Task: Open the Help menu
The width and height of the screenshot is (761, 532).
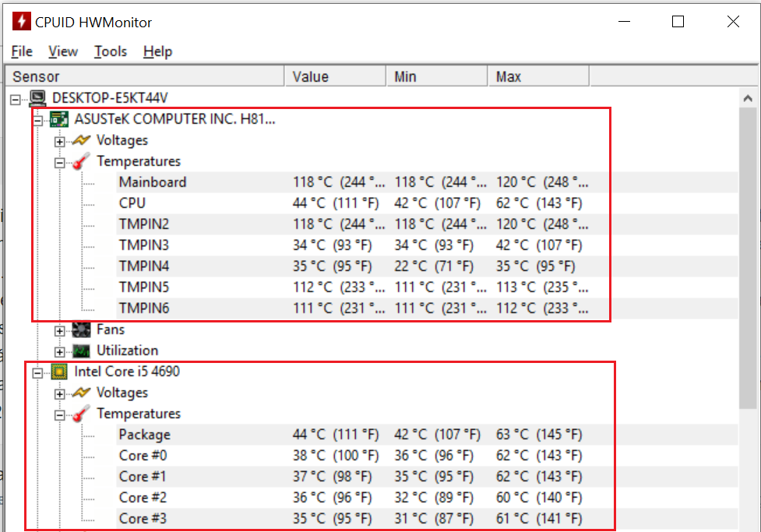Action: [x=158, y=51]
